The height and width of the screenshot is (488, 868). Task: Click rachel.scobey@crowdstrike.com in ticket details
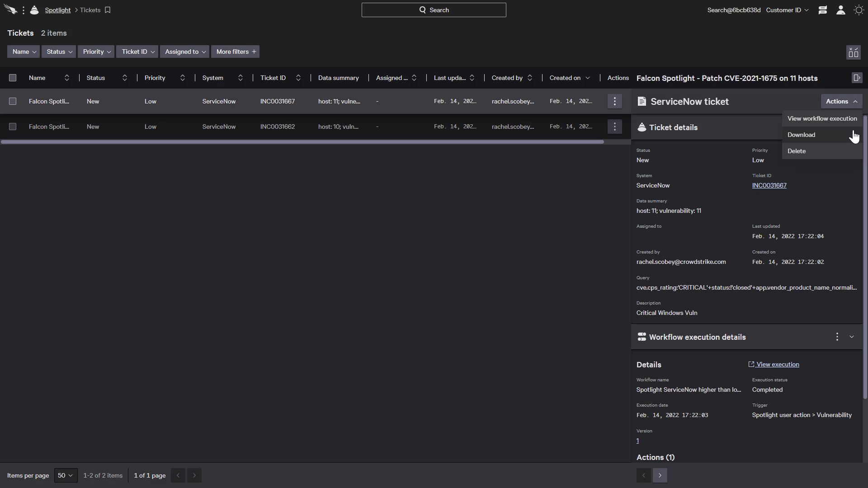tap(681, 262)
